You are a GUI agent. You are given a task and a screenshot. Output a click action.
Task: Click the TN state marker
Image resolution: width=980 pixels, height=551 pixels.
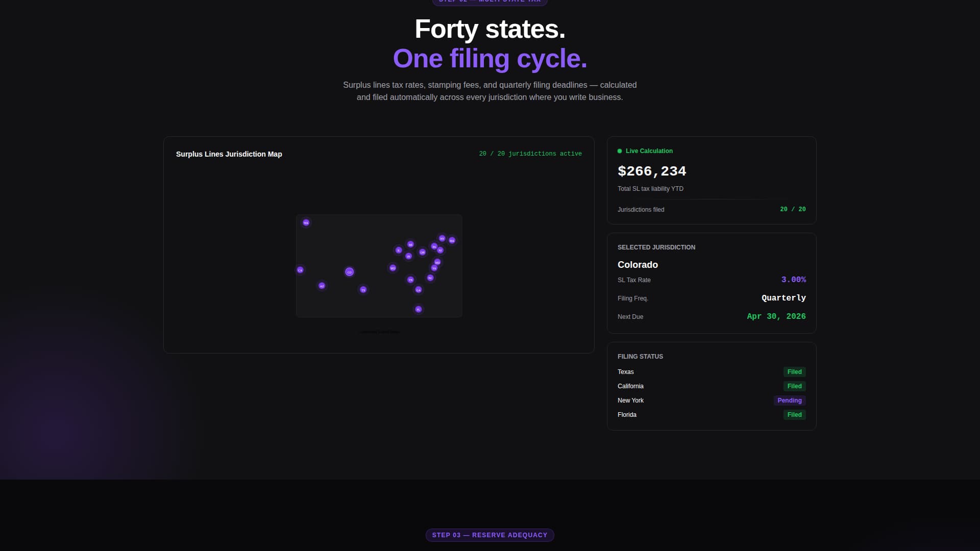pos(410,280)
